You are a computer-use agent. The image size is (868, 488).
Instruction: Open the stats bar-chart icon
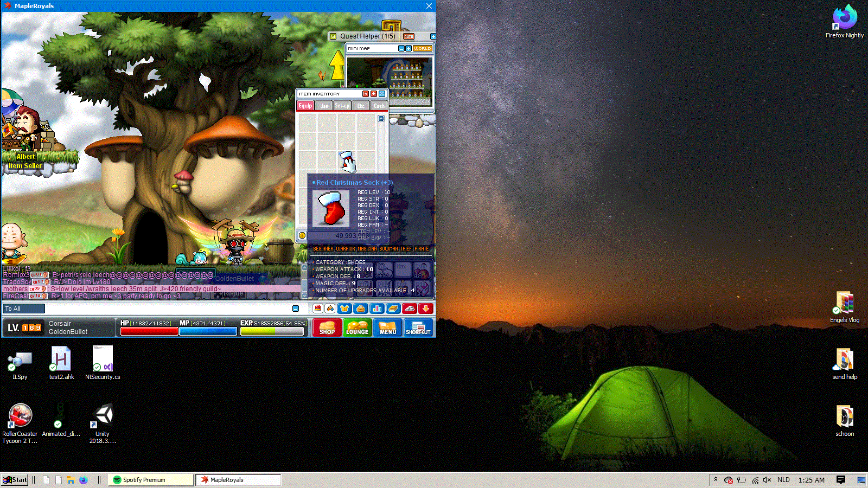[377, 309]
